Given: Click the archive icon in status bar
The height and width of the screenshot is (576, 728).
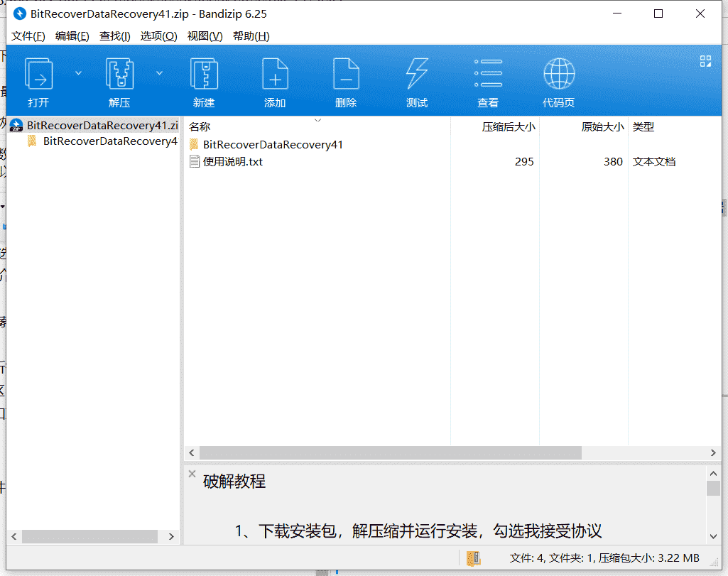Looking at the screenshot, I should tap(473, 558).
